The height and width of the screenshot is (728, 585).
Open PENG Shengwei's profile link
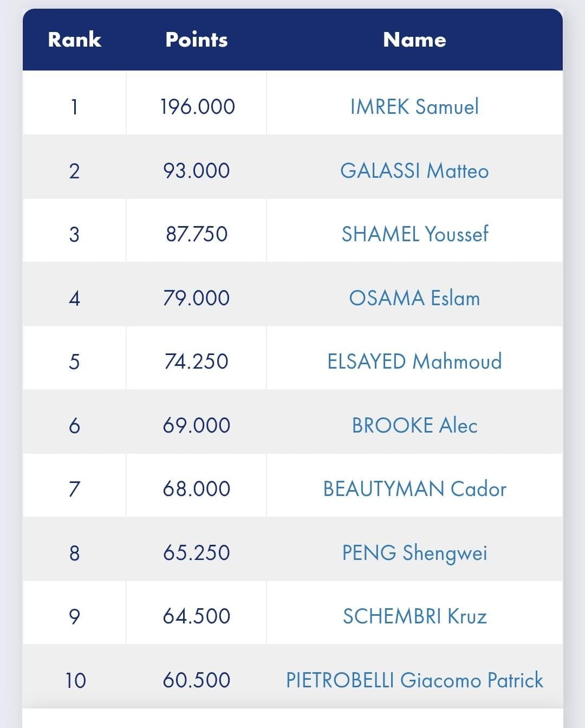pos(414,552)
